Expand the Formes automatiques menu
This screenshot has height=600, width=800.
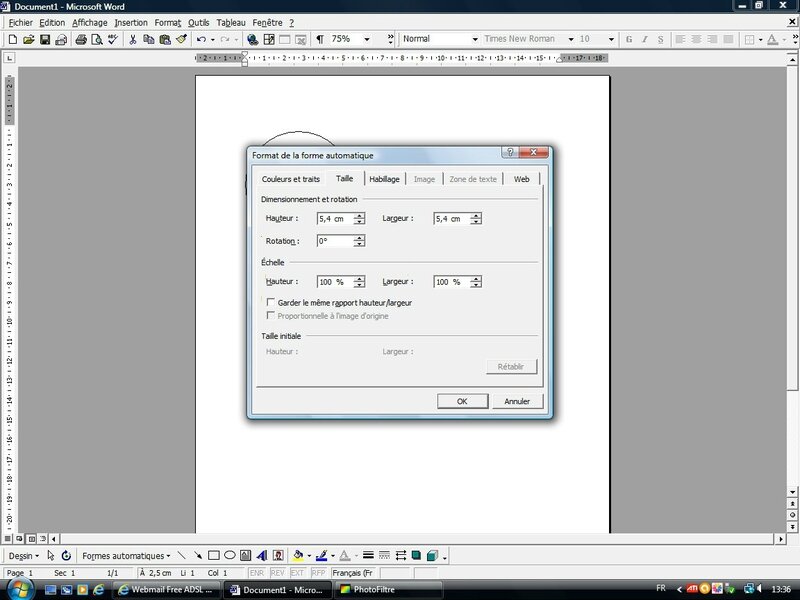pyautogui.click(x=126, y=555)
